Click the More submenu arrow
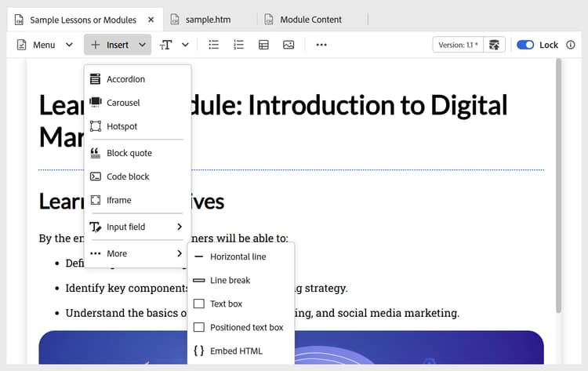Screen dimensions: 588x371 pyautogui.click(x=180, y=253)
